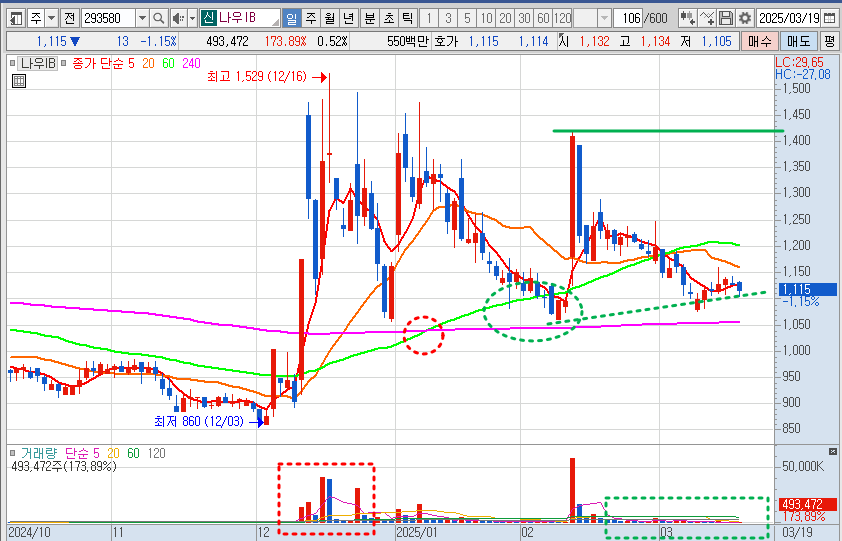Open chart settings gear icon

pyautogui.click(x=744, y=18)
